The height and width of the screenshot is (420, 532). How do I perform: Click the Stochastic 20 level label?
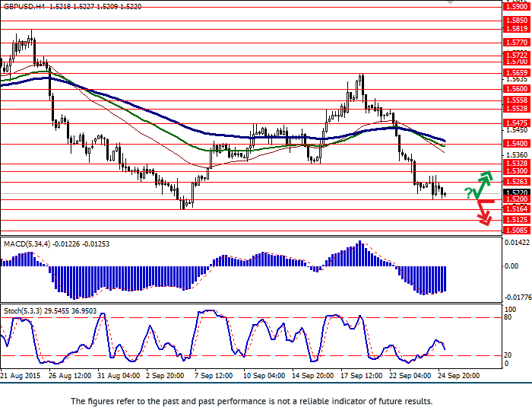pyautogui.click(x=508, y=355)
